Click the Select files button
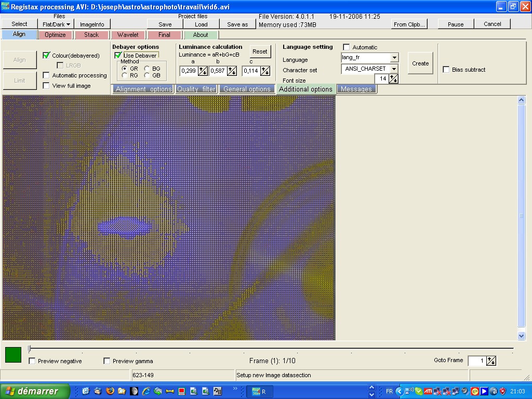This screenshot has height=399, width=532. click(19, 24)
